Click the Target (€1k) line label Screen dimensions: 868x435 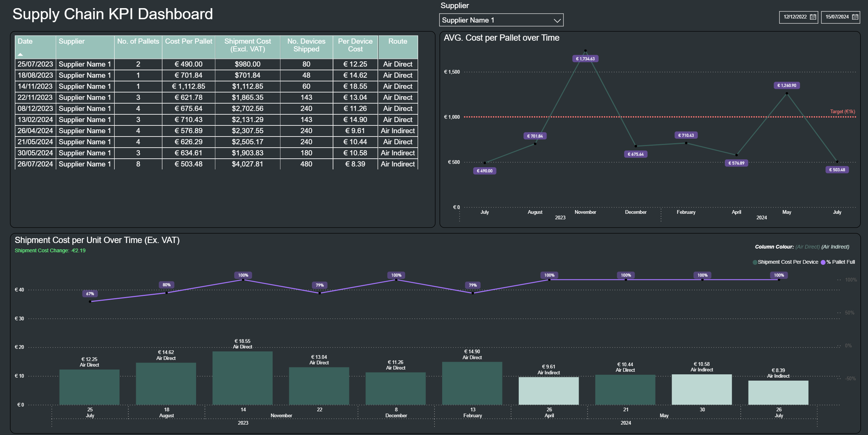click(x=842, y=111)
